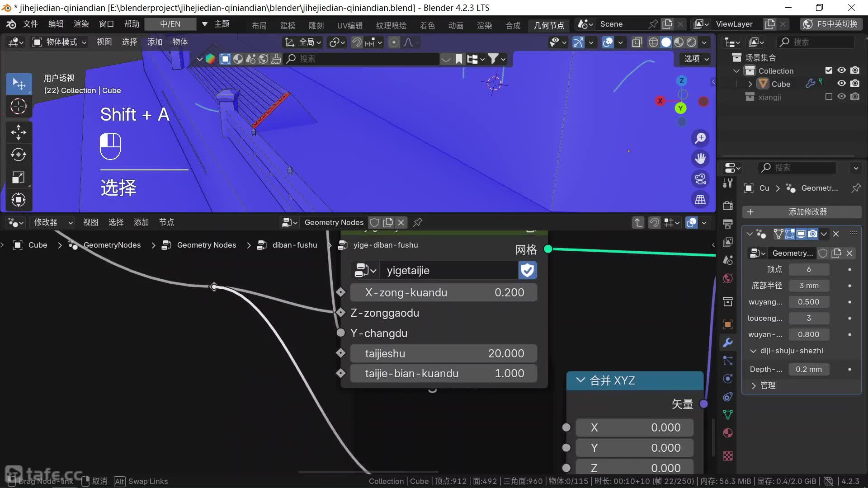Hide Cube object with eye icon
Screen dimensions: 868x488
click(x=841, y=84)
